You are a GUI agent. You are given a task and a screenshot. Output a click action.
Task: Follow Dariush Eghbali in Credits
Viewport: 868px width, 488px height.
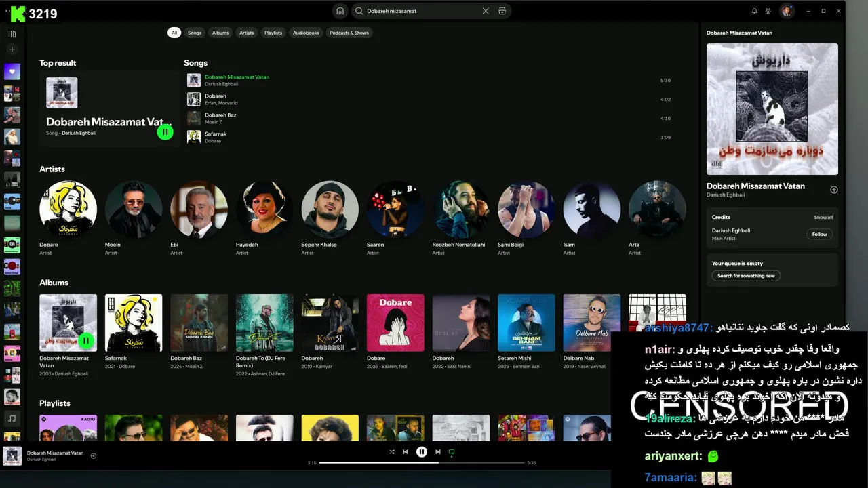pyautogui.click(x=820, y=234)
